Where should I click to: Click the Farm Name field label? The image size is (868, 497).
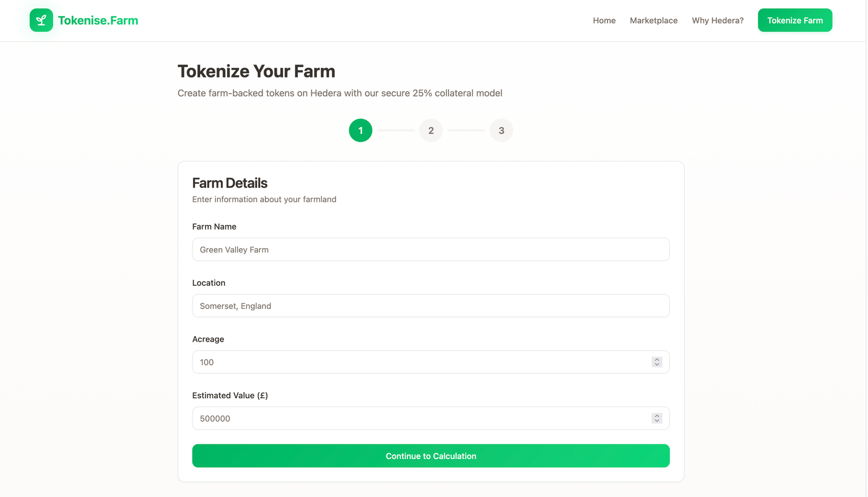214,227
